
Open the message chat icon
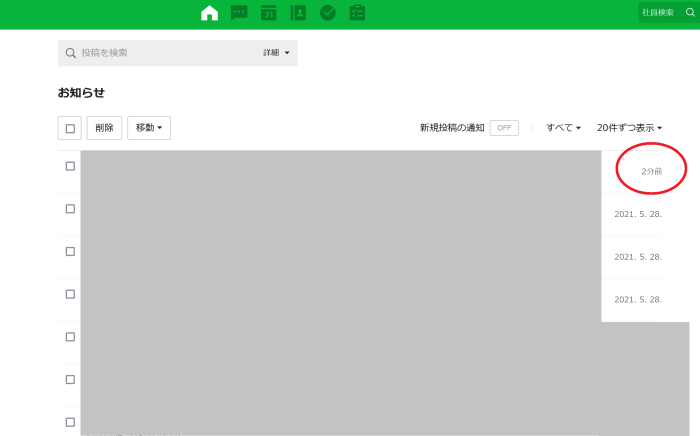[239, 13]
